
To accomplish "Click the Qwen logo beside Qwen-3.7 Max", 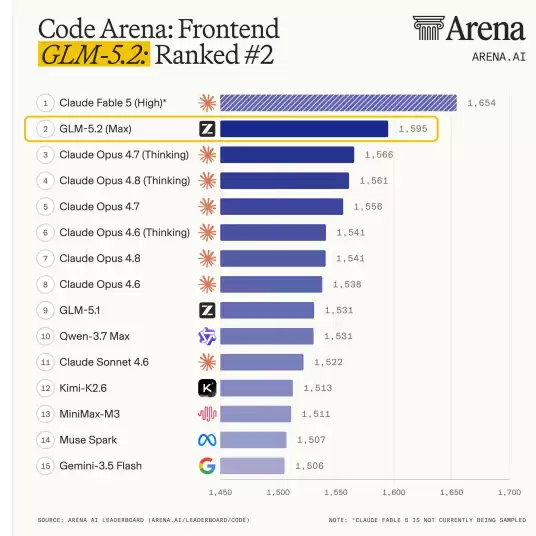I will (x=207, y=336).
